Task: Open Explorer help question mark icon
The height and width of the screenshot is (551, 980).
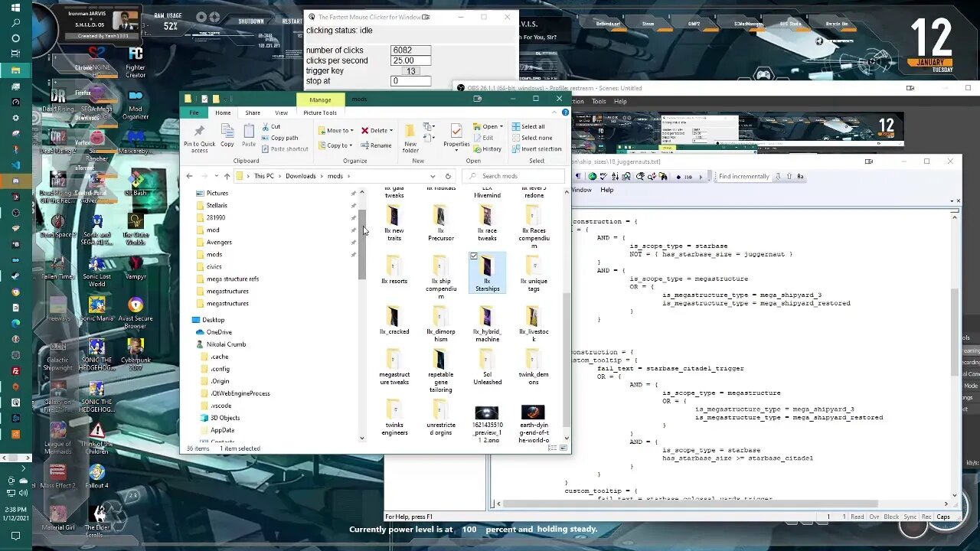Action: click(565, 112)
